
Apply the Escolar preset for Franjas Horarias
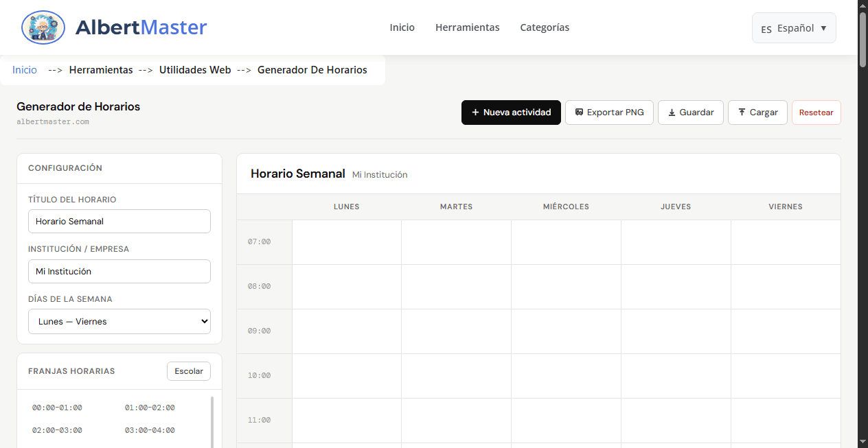point(188,370)
